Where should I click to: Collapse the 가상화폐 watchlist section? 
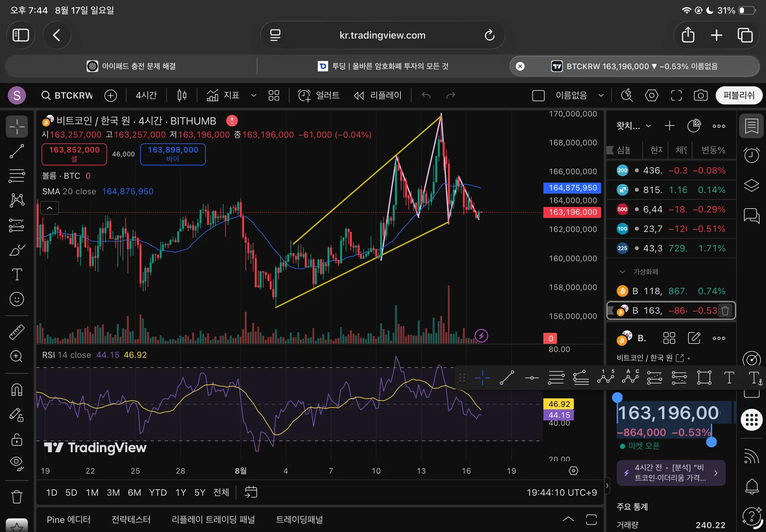[623, 272]
